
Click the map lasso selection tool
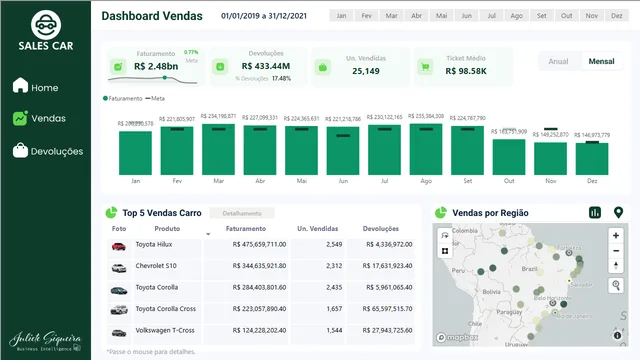pyautogui.click(x=445, y=236)
